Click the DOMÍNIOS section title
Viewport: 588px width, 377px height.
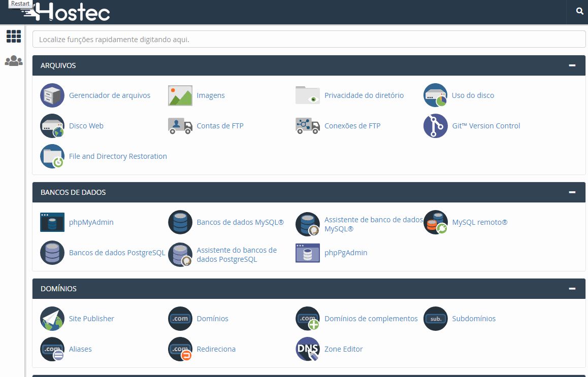click(58, 289)
